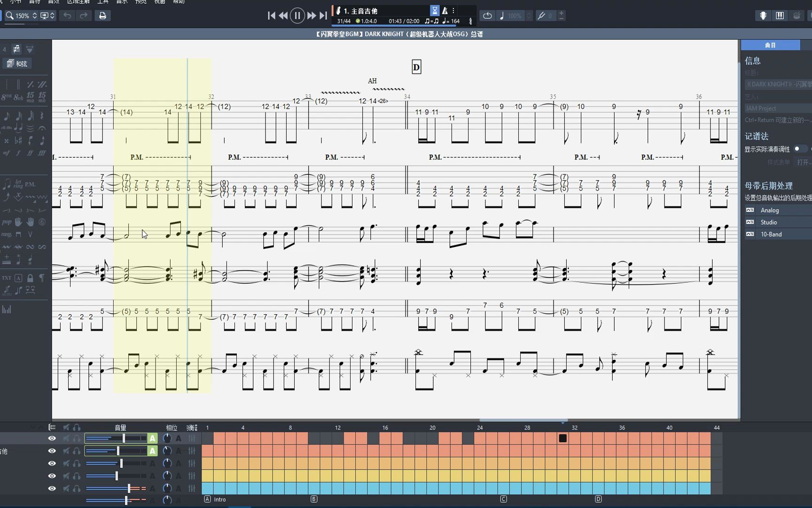The image size is (812, 508).
Task: Click the zoom magnifier icon
Action: click(9, 16)
